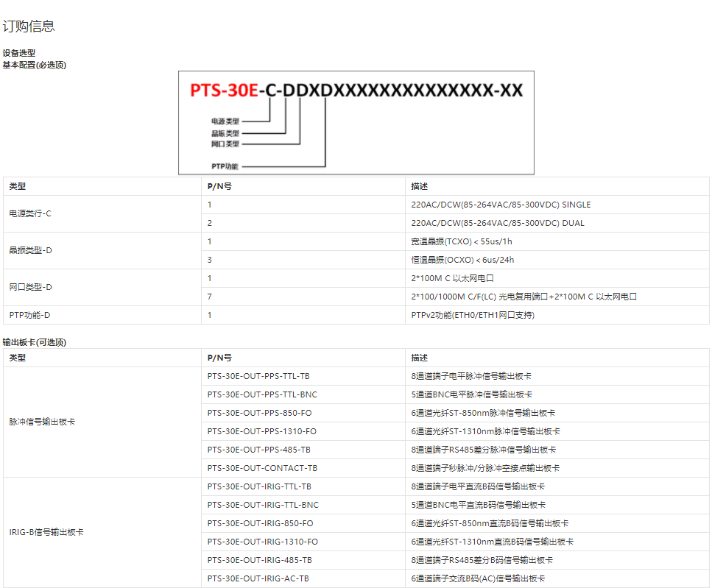Click the IRIG-B信号输出板卡 category cell

tap(46, 532)
